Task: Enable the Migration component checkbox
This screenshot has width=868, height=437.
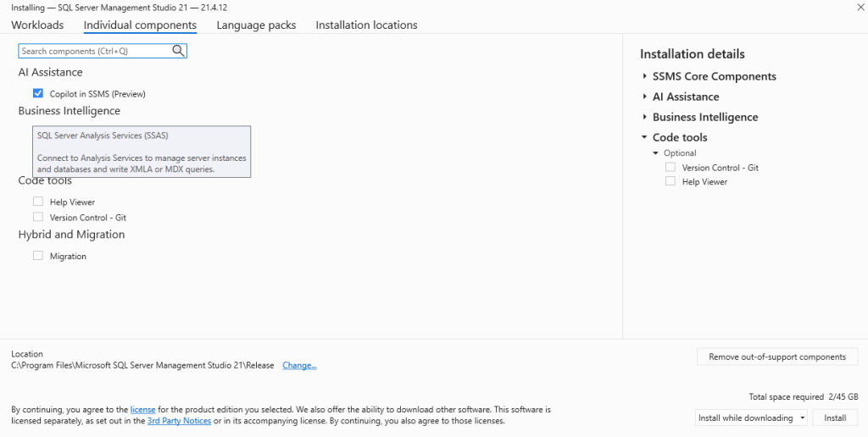Action: pyautogui.click(x=38, y=256)
